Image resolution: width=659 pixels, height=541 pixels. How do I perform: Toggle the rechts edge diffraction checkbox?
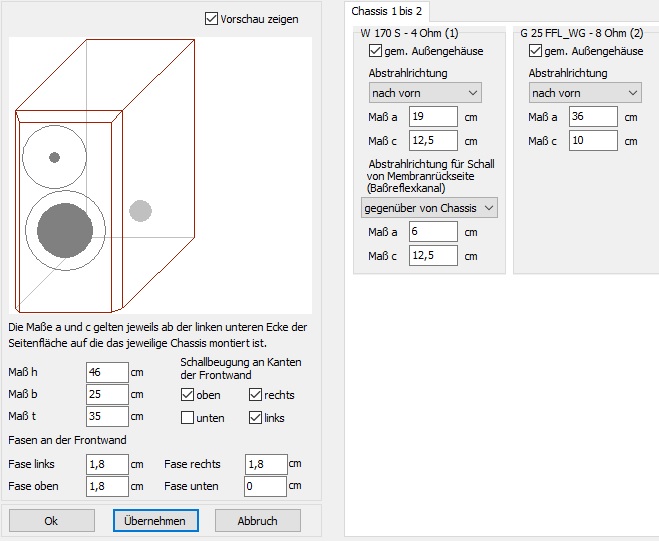coord(256,395)
